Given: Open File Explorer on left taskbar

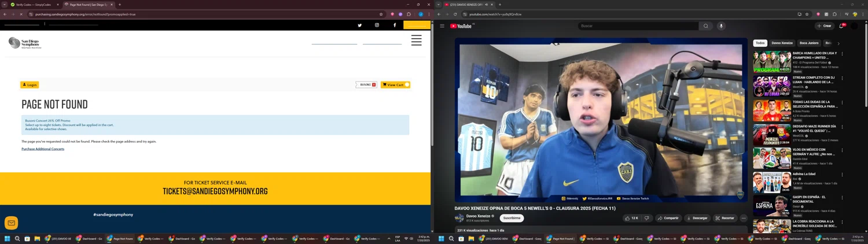Looking at the screenshot, I should pos(37,238).
